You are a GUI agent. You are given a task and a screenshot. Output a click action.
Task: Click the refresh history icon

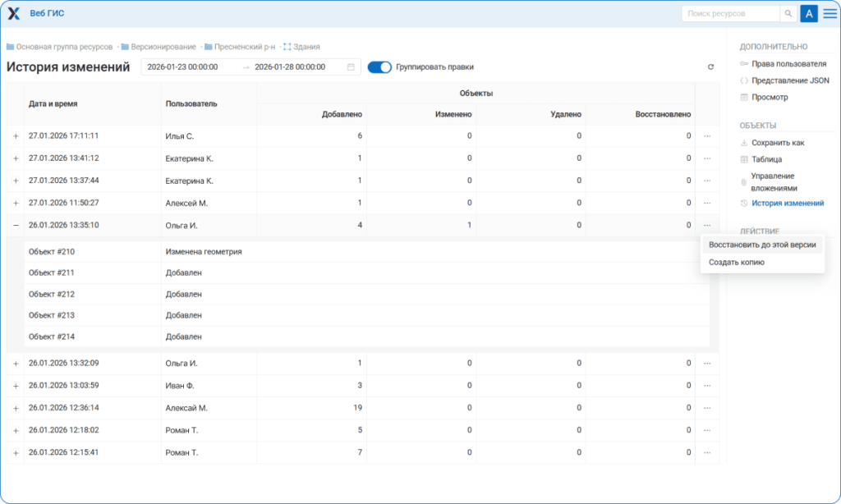710,67
